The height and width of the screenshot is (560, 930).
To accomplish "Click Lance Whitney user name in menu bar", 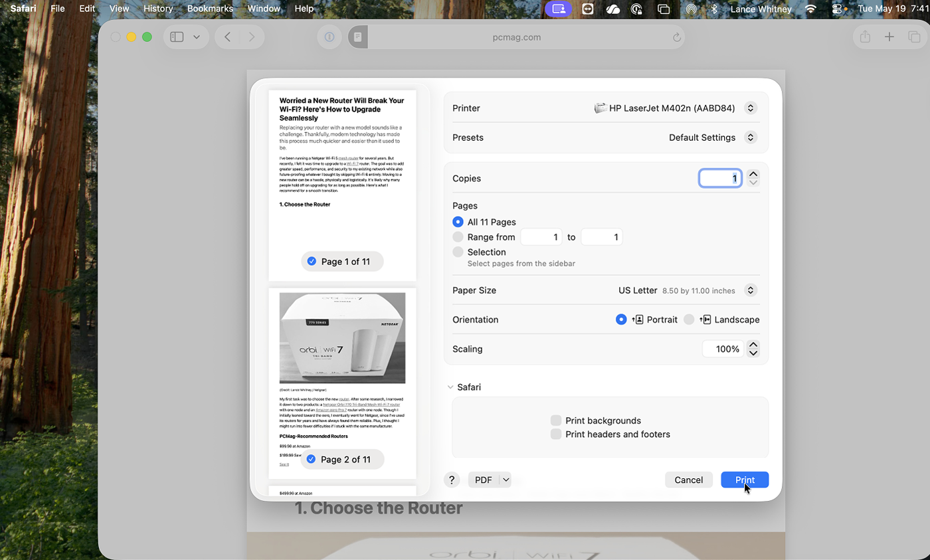I will 761,9.
